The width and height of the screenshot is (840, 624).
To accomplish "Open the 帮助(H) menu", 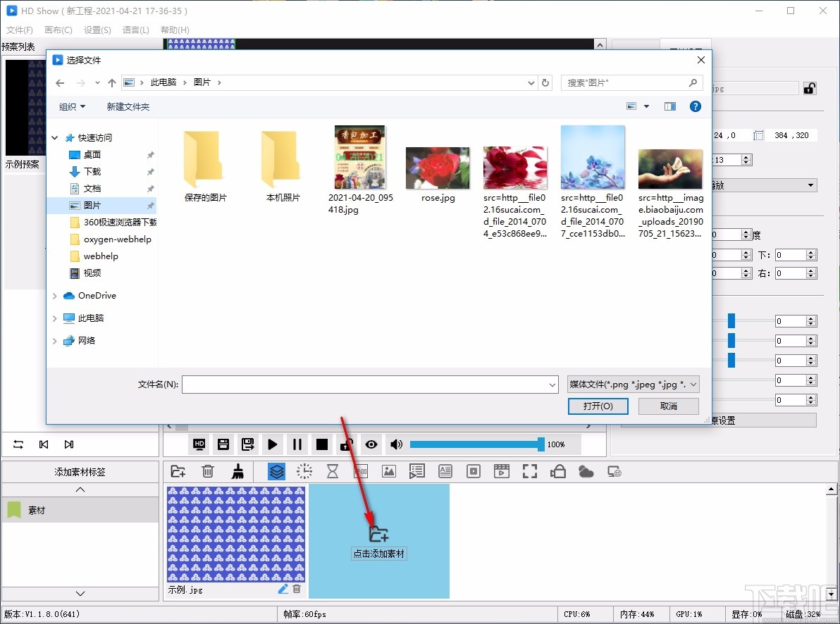I will [x=175, y=30].
